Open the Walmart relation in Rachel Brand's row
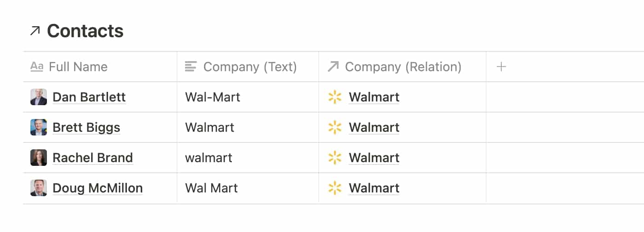 point(374,158)
